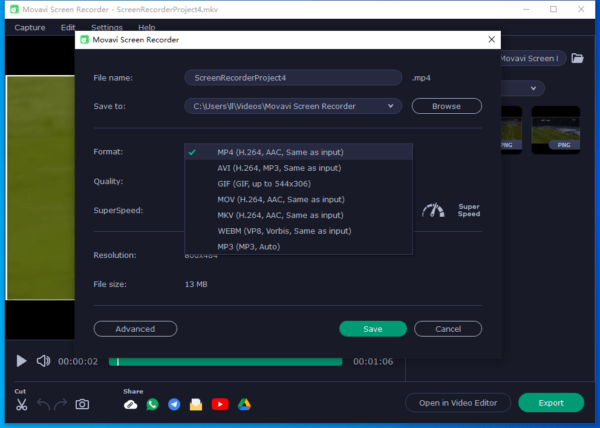Viewport: 600px width, 428px height.
Task: Cancel the export dialog
Action: click(x=448, y=329)
